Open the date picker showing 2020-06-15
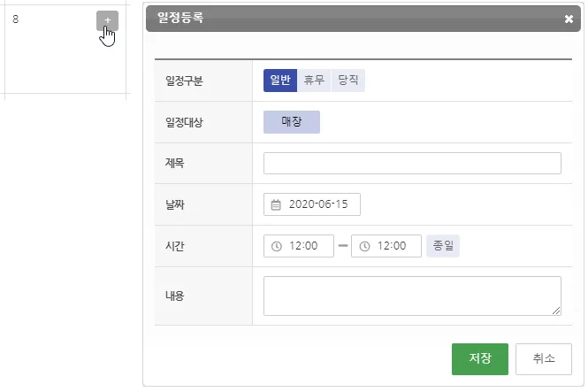Image resolution: width=588 pixels, height=392 pixels. pyautogui.click(x=318, y=204)
